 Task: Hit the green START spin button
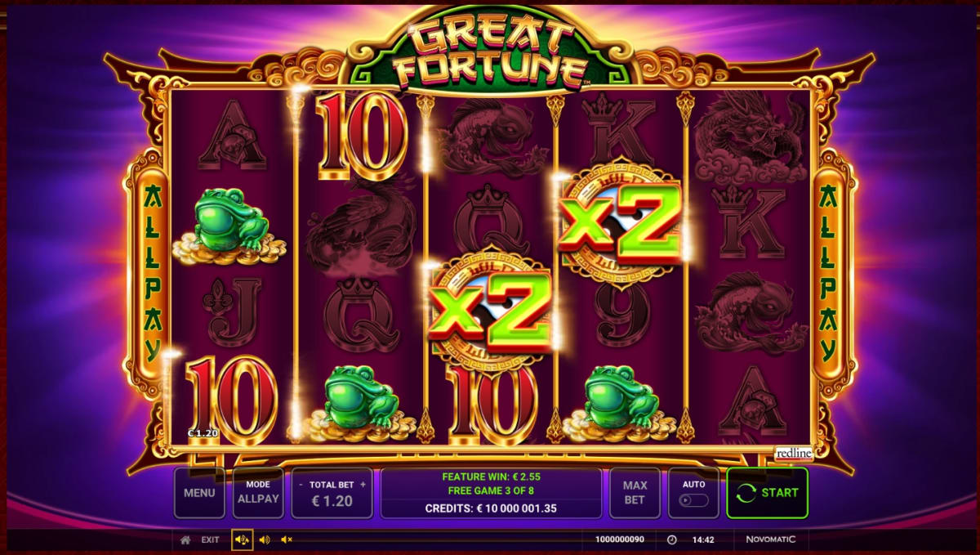tap(767, 493)
